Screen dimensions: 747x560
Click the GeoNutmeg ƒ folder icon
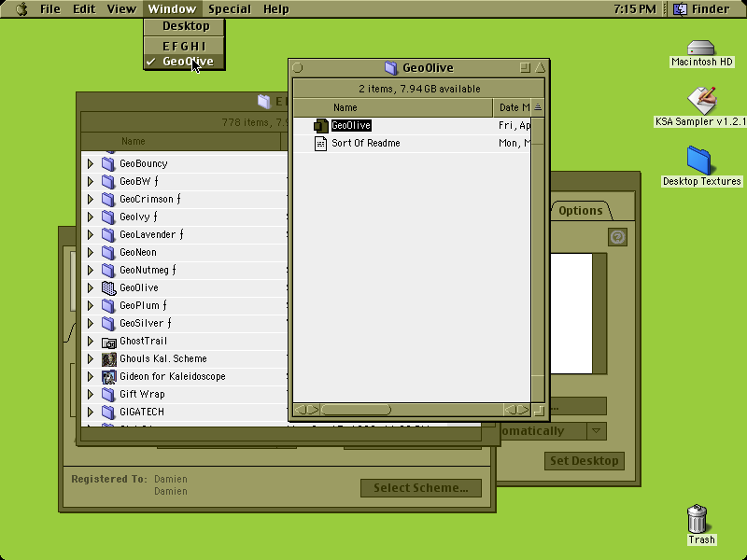tap(108, 270)
